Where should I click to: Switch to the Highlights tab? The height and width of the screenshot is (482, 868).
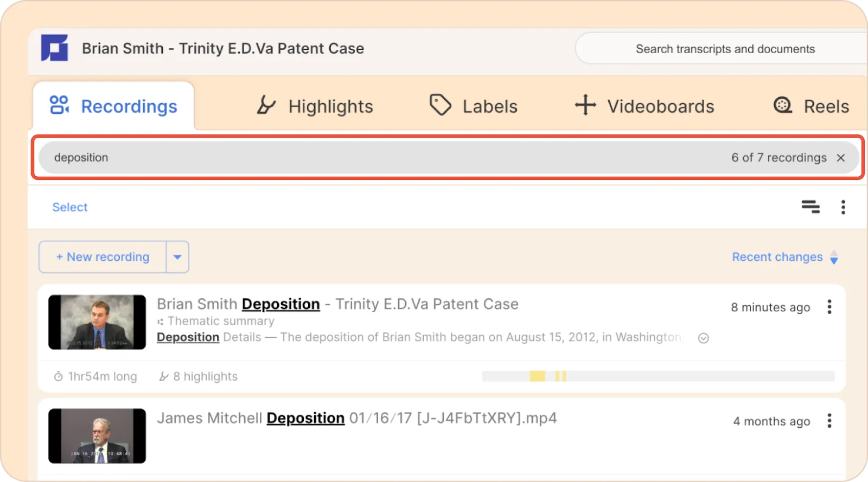point(315,106)
